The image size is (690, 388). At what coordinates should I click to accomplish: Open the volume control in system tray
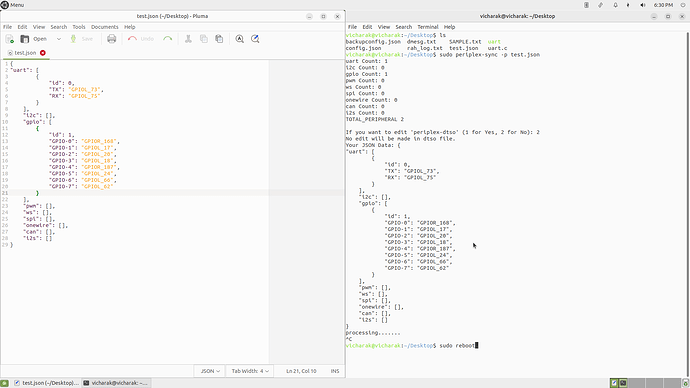coord(642,5)
